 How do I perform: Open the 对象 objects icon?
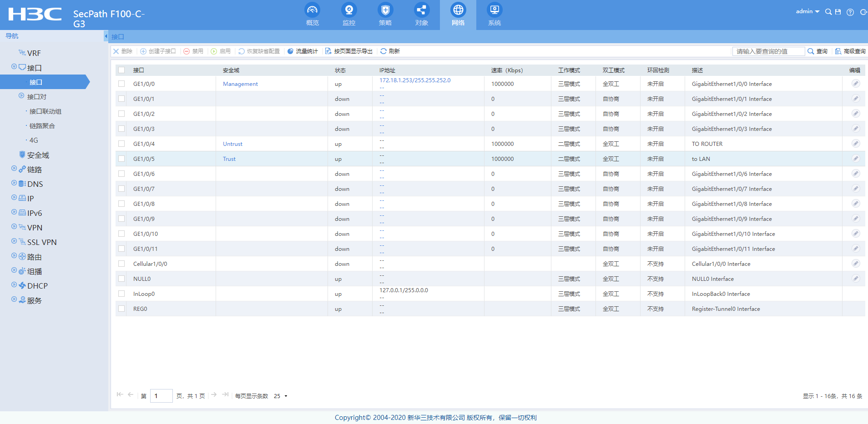(421, 10)
